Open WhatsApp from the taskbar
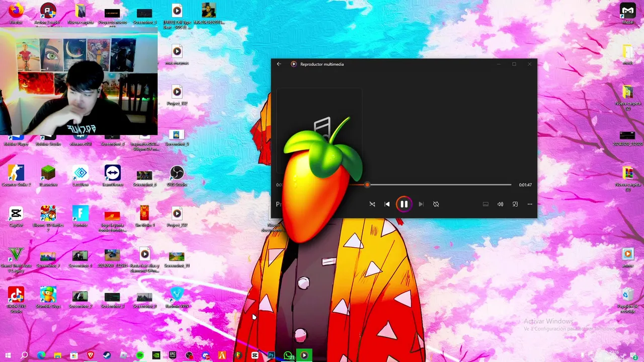The image size is (644, 362). [288, 355]
